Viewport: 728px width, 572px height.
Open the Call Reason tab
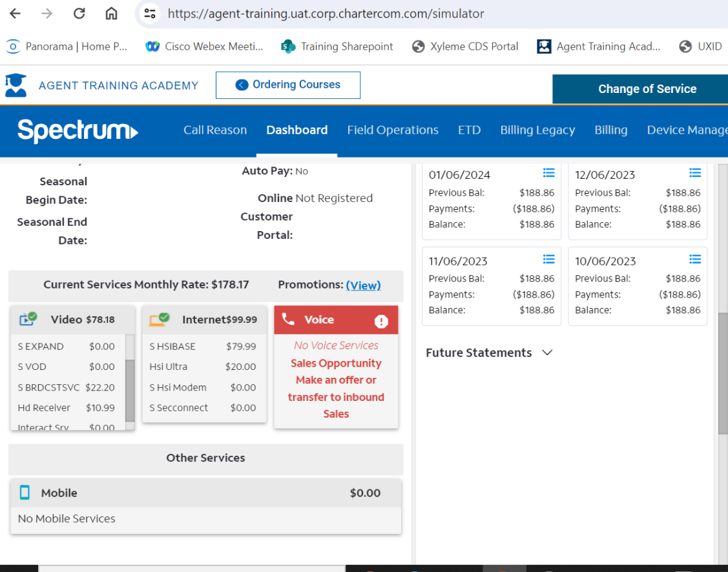(x=215, y=130)
